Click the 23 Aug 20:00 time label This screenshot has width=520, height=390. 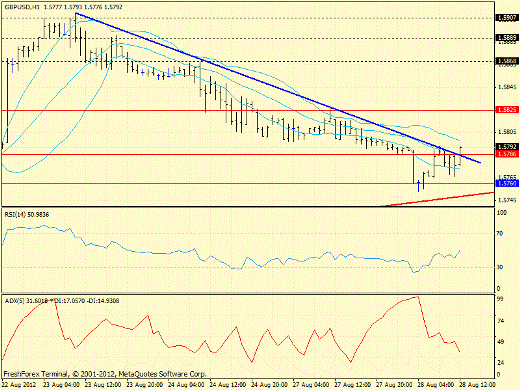[x=145, y=385]
